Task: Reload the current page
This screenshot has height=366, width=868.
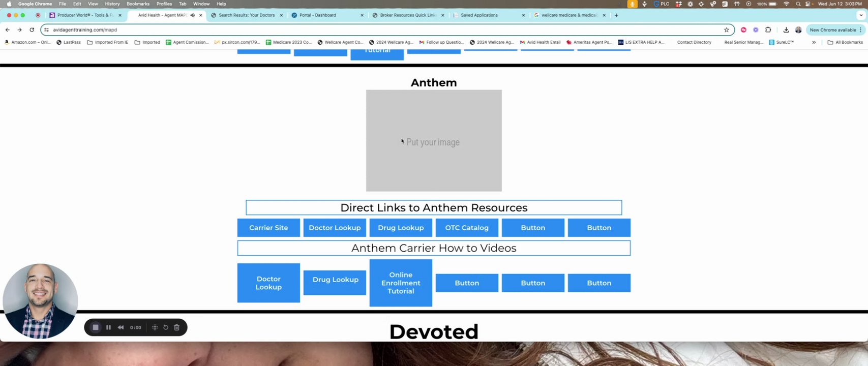Action: click(x=32, y=30)
